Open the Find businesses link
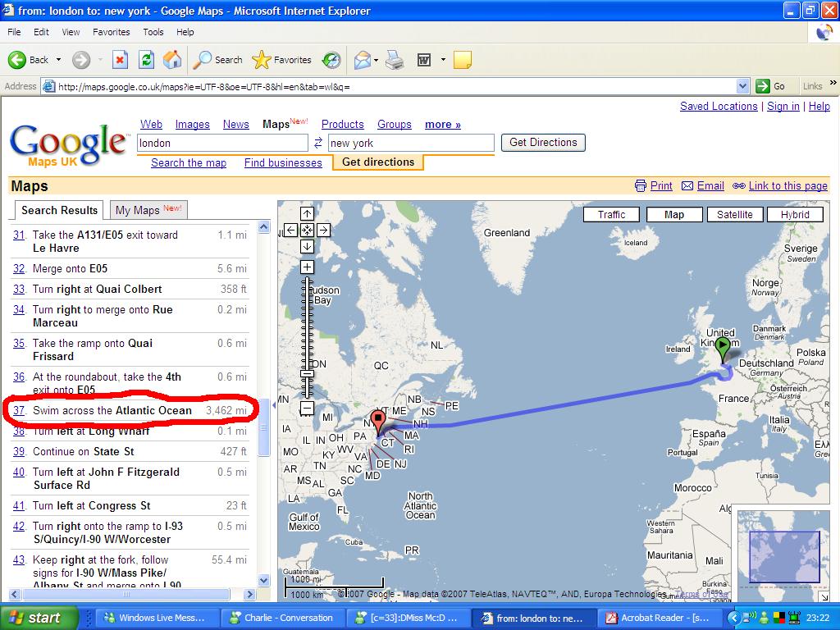Image resolution: width=840 pixels, height=630 pixels. click(283, 163)
